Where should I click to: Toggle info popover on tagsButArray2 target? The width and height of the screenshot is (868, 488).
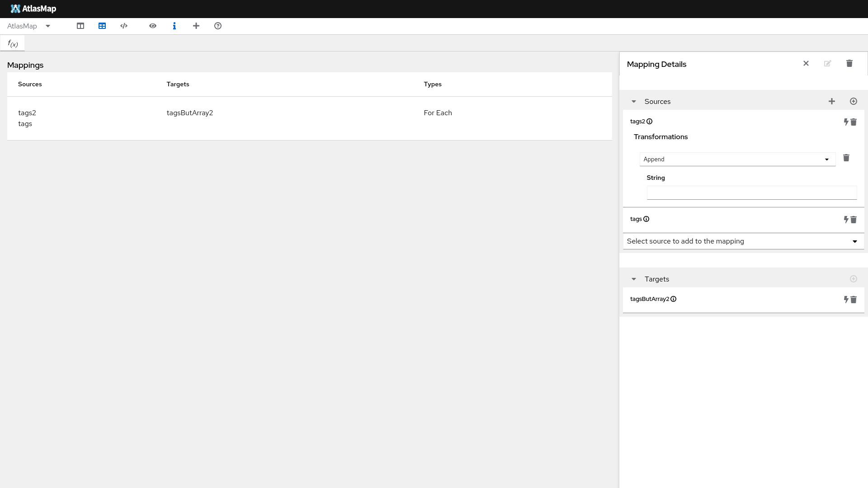(x=674, y=299)
